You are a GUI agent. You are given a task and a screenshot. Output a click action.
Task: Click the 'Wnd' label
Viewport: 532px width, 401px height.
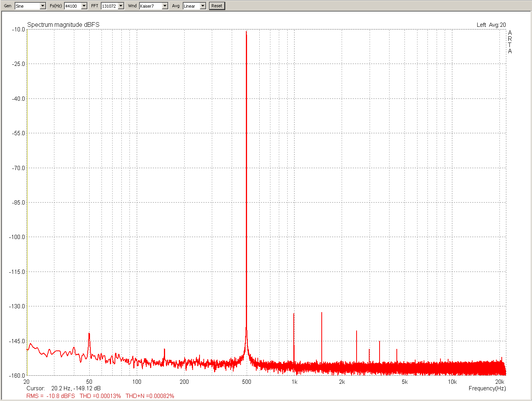coord(132,6)
